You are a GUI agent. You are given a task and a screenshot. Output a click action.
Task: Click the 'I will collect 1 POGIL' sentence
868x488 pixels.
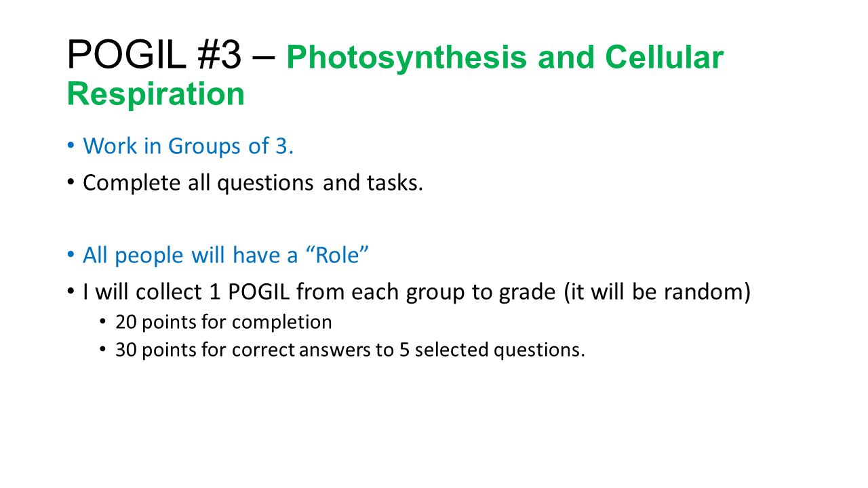coord(416,292)
